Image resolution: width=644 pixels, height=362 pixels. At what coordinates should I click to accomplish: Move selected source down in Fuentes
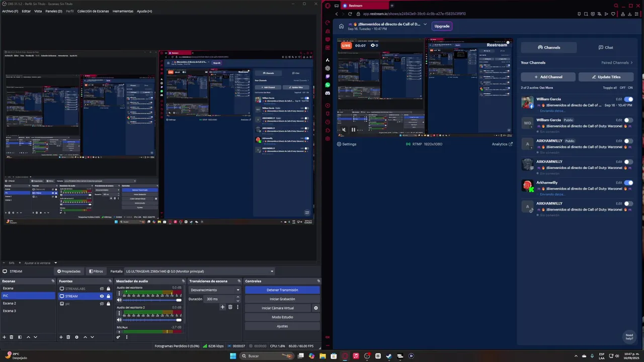pyautogui.click(x=92, y=337)
